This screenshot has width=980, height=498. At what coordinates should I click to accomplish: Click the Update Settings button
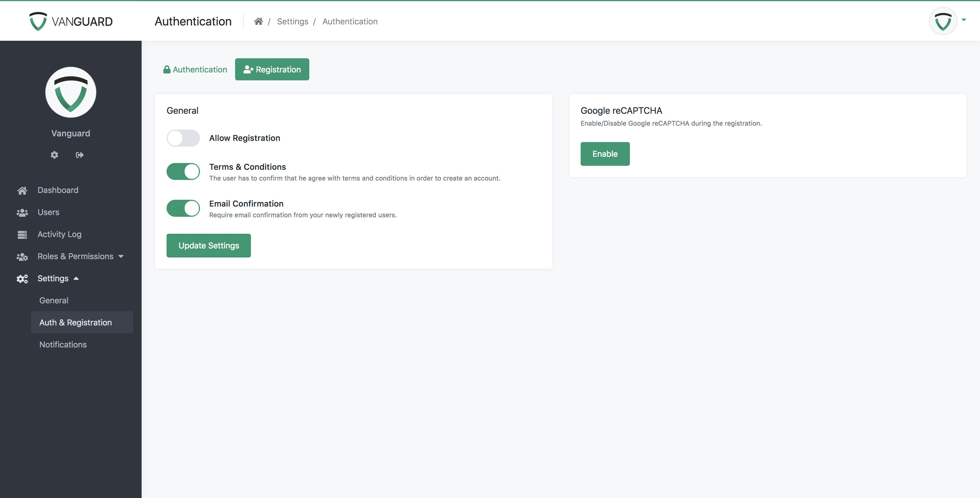click(208, 246)
